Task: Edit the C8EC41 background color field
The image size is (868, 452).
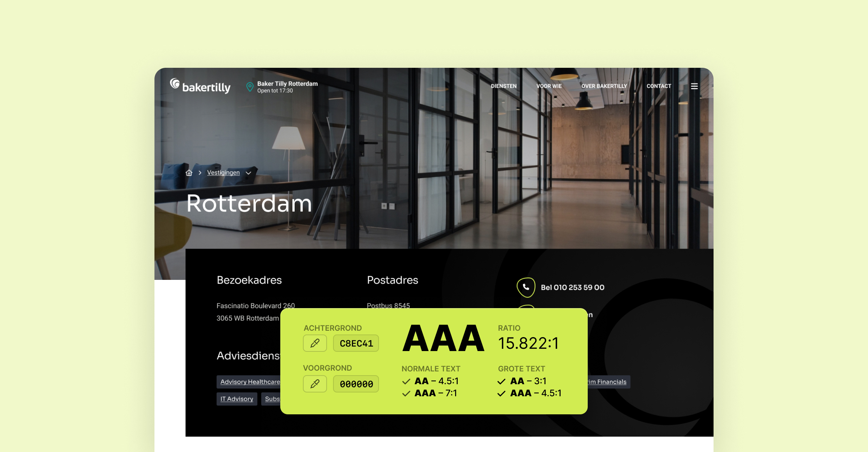Action: pyautogui.click(x=356, y=343)
